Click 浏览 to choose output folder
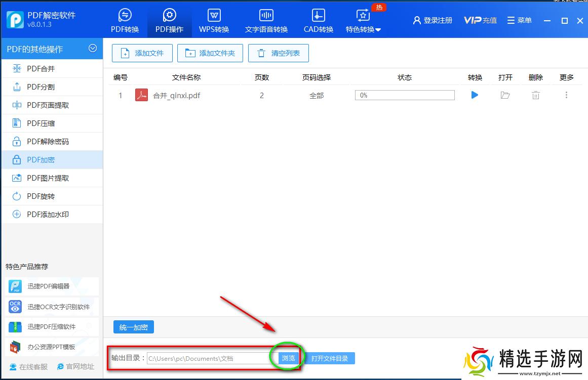Image resolution: width=588 pixels, height=380 pixels. click(x=288, y=357)
